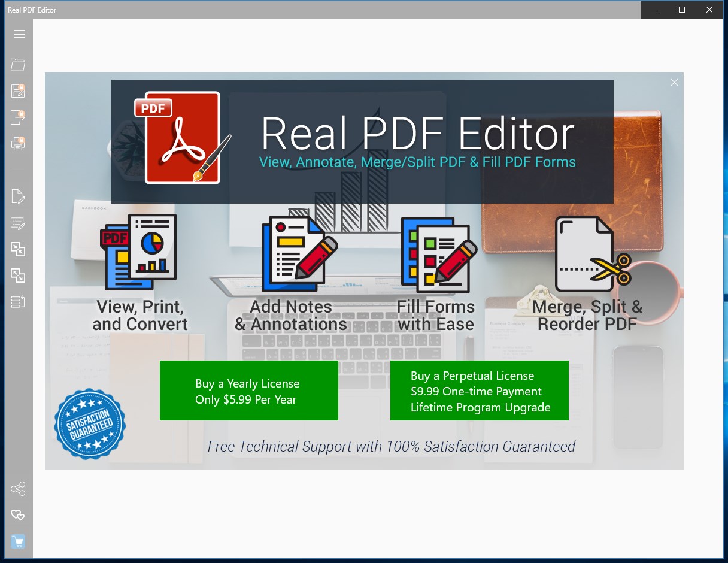Viewport: 728px width, 563px height.
Task: Select the page edit pencil icon
Action: point(18,196)
